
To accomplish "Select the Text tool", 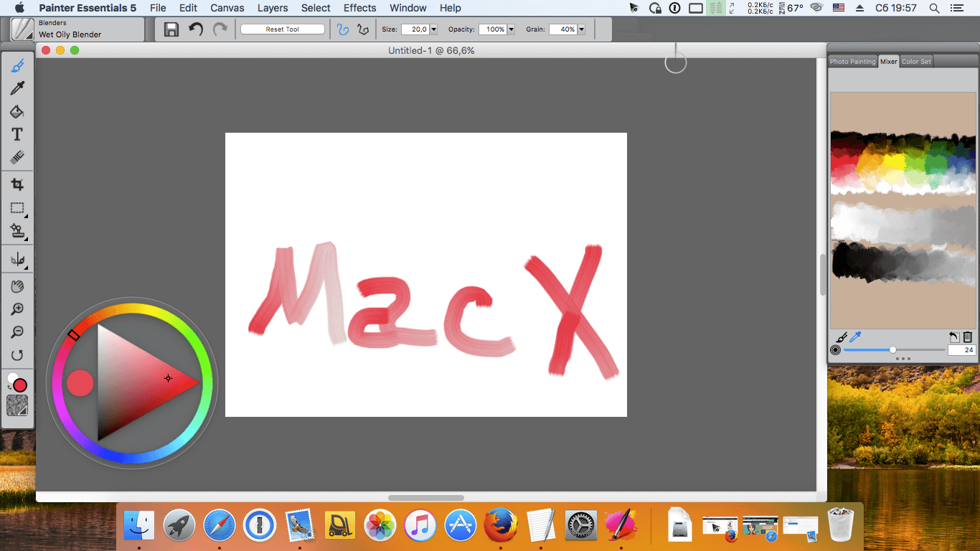I will [18, 134].
